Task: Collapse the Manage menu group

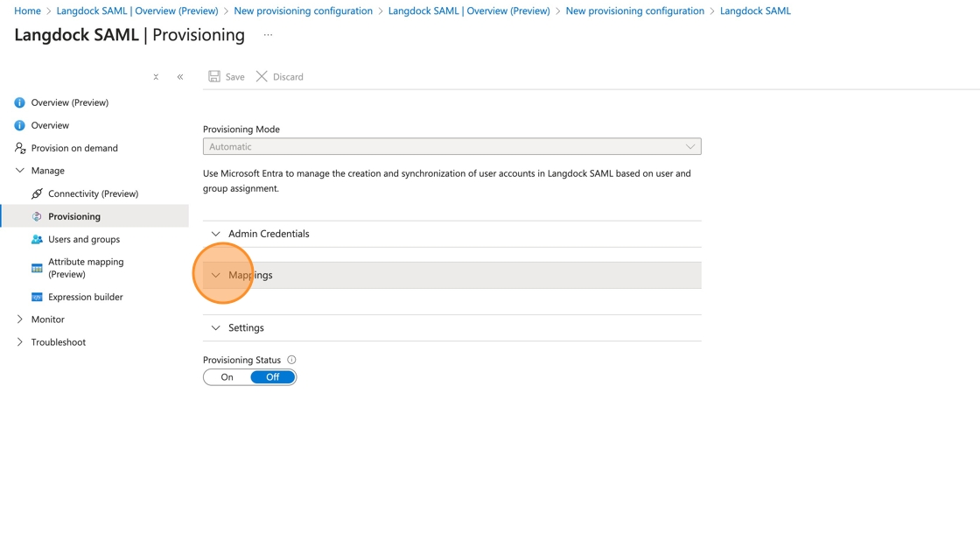Action: (19, 171)
